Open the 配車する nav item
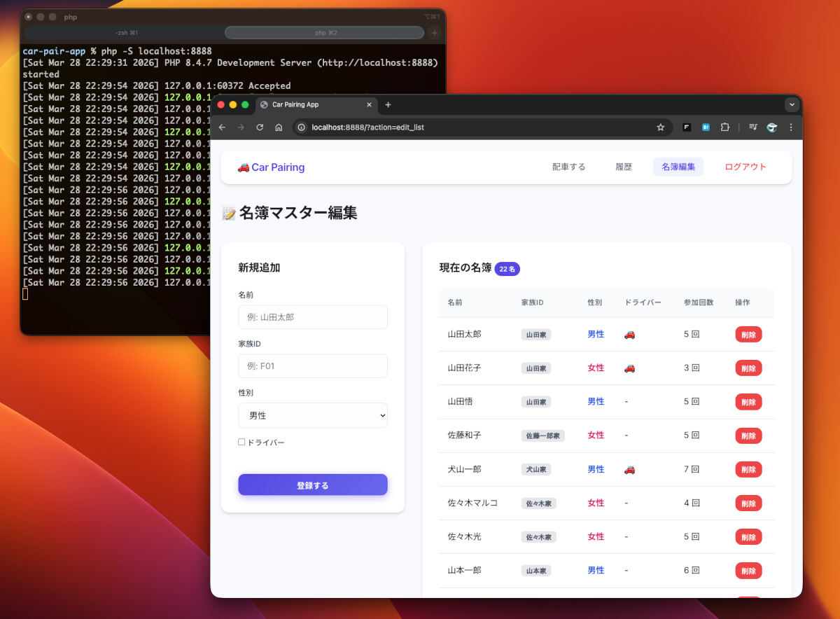Image resolution: width=840 pixels, height=619 pixels. click(x=569, y=167)
